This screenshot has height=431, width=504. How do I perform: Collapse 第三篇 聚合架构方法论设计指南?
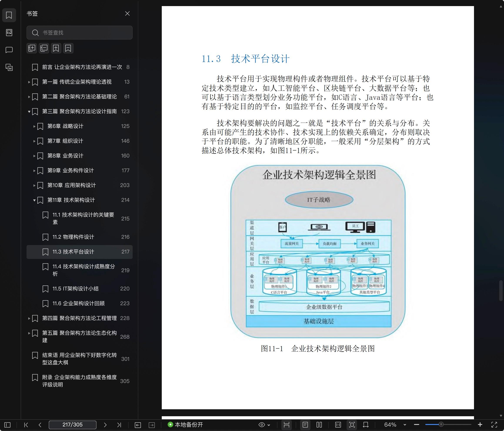29,112
